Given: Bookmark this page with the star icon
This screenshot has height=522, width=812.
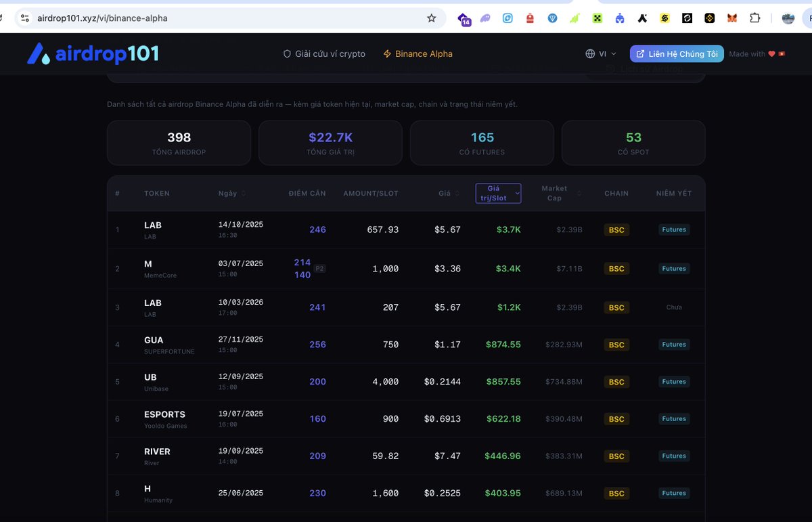Looking at the screenshot, I should click(x=432, y=18).
